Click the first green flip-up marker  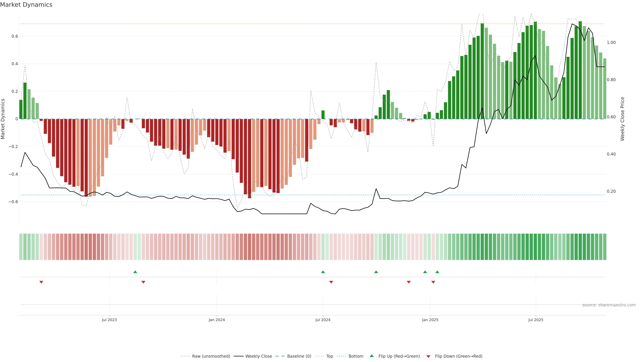pos(135,272)
